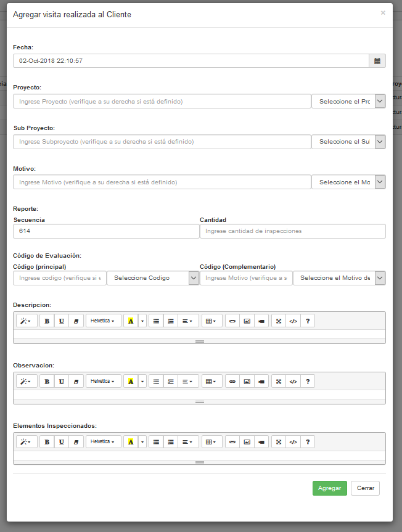Toggle code view in Elementos Inspeccionados editor

tap(293, 442)
